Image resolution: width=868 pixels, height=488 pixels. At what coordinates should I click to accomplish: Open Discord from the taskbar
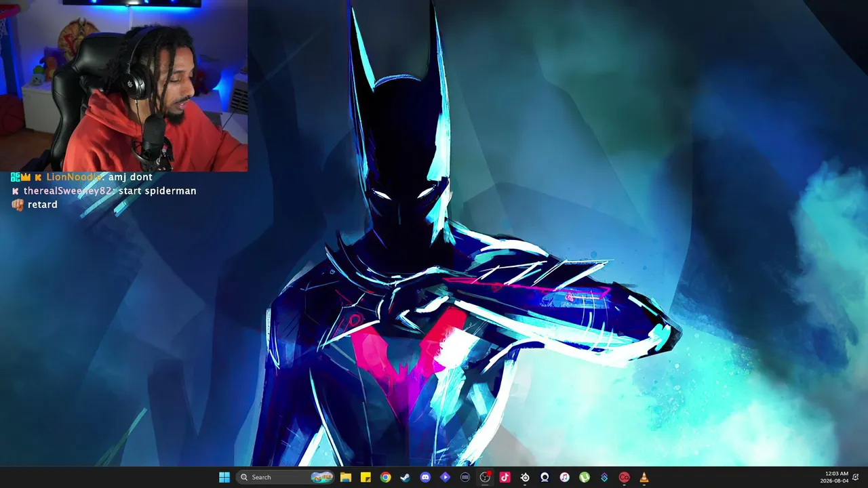[x=425, y=477]
